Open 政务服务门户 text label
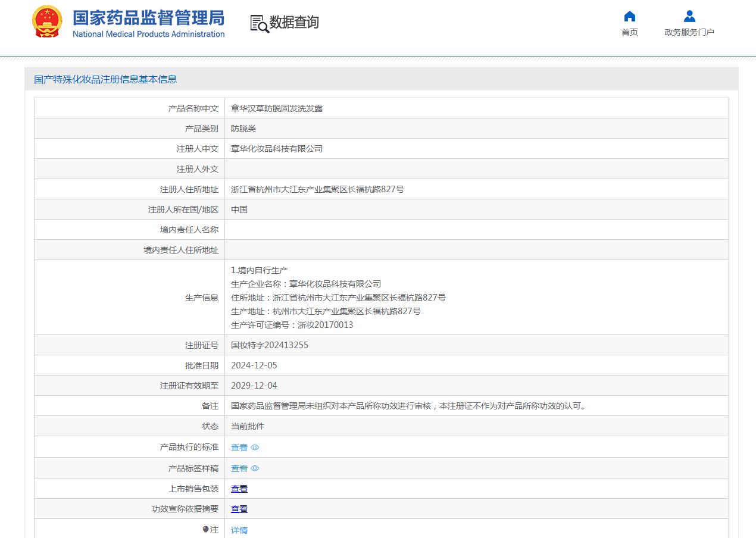This screenshot has height=538, width=756. point(689,32)
